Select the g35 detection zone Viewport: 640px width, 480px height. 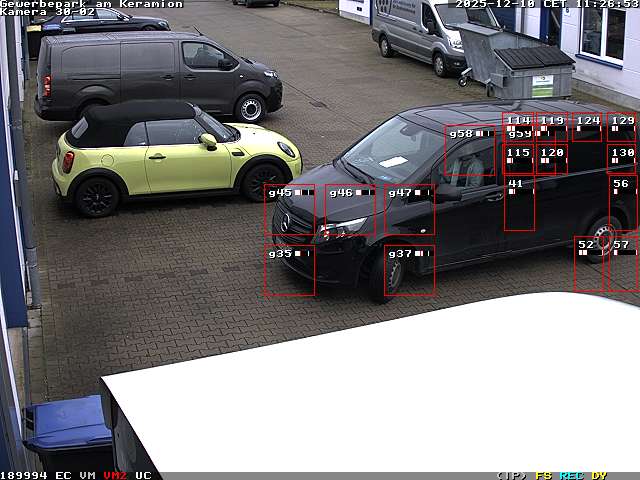290,270
